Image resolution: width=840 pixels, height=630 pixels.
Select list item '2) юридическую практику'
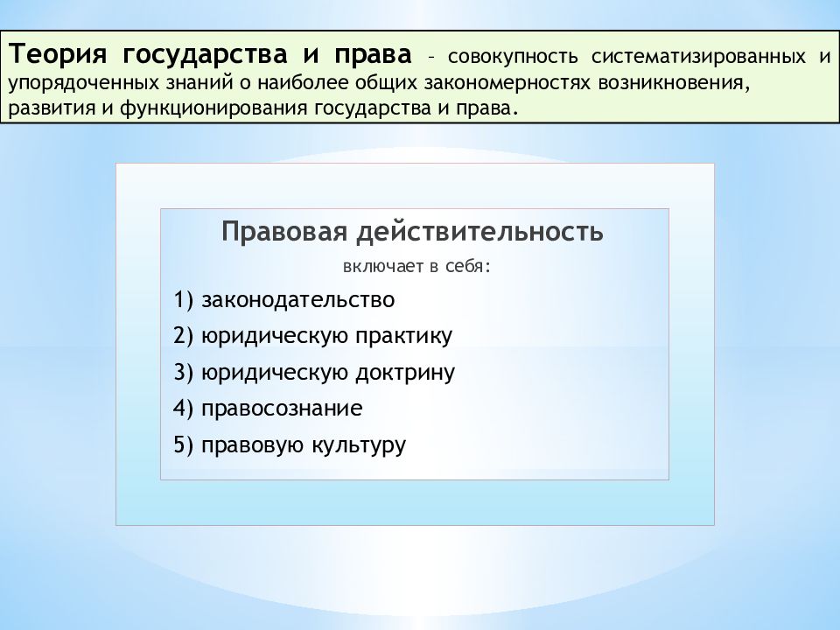pyautogui.click(x=313, y=336)
